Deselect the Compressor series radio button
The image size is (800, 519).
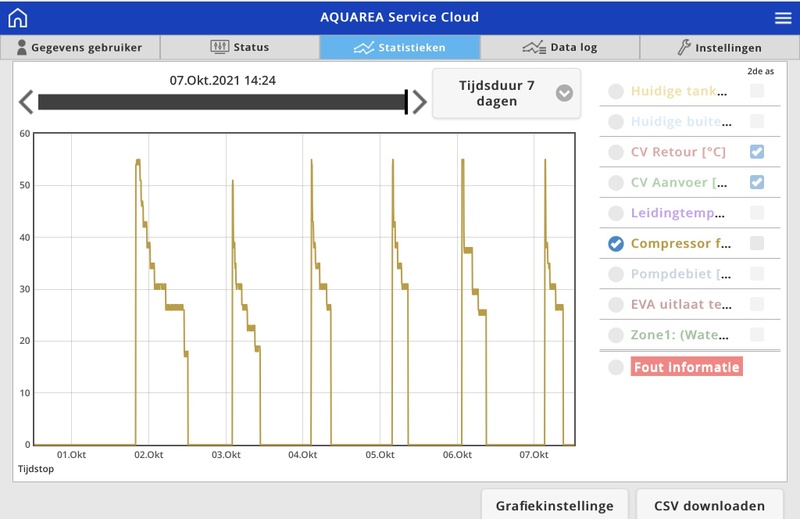615,243
